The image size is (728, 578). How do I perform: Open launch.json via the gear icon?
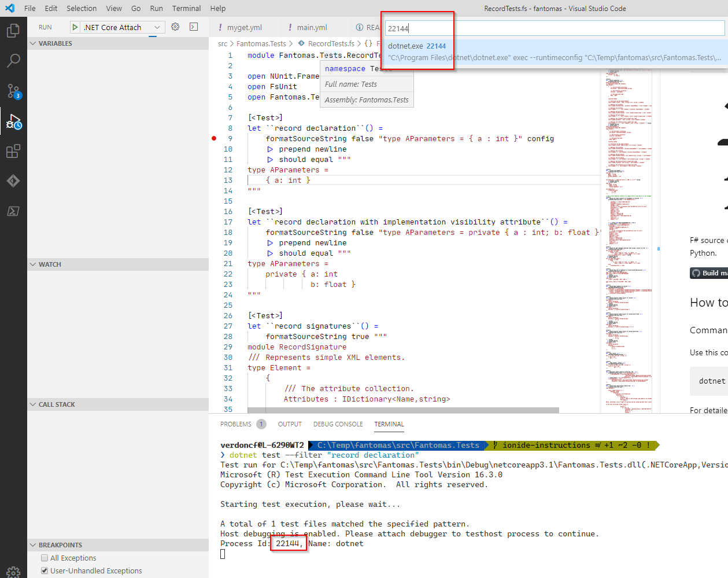point(175,27)
